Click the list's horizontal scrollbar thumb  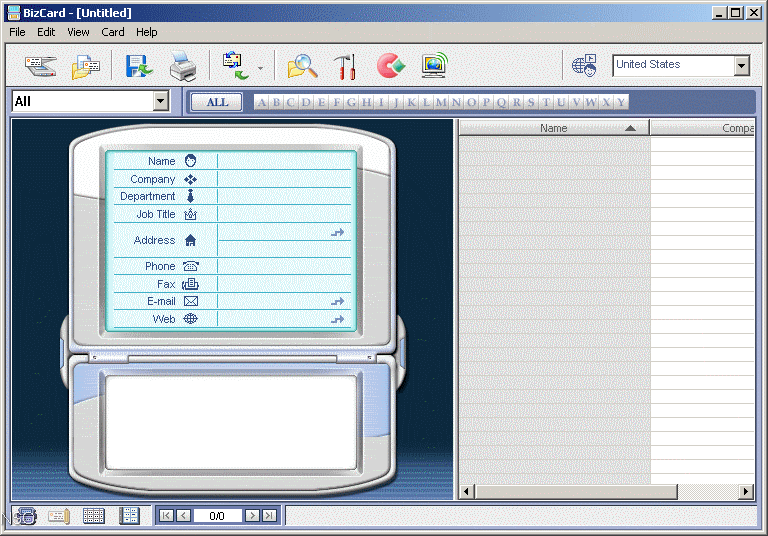click(576, 491)
